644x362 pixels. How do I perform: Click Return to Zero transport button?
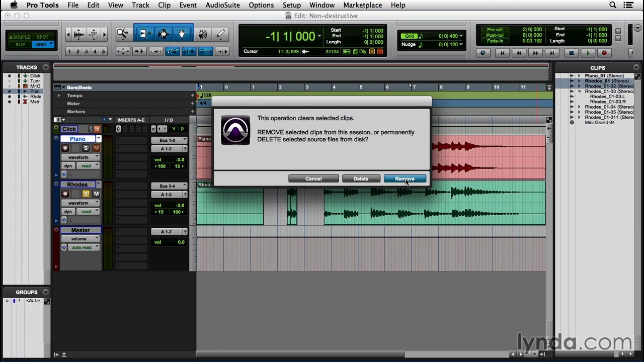point(502,53)
